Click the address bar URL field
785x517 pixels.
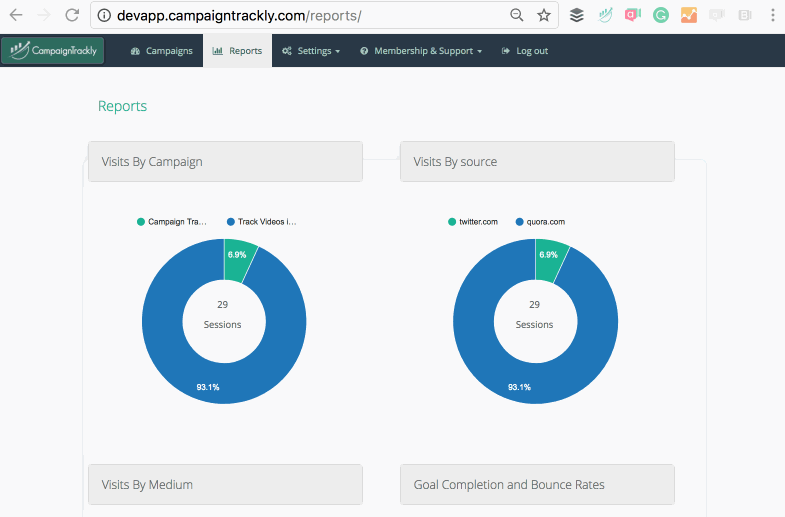coord(300,16)
